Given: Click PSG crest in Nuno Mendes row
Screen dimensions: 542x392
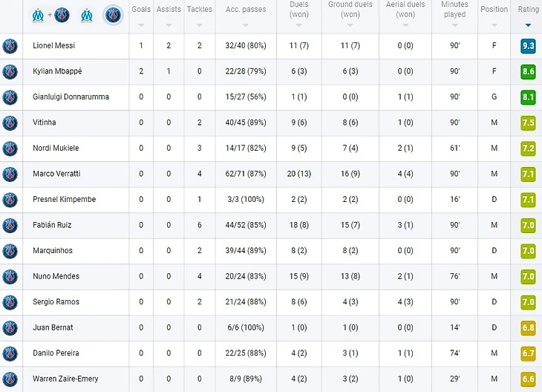Looking at the screenshot, I should 10,276.
